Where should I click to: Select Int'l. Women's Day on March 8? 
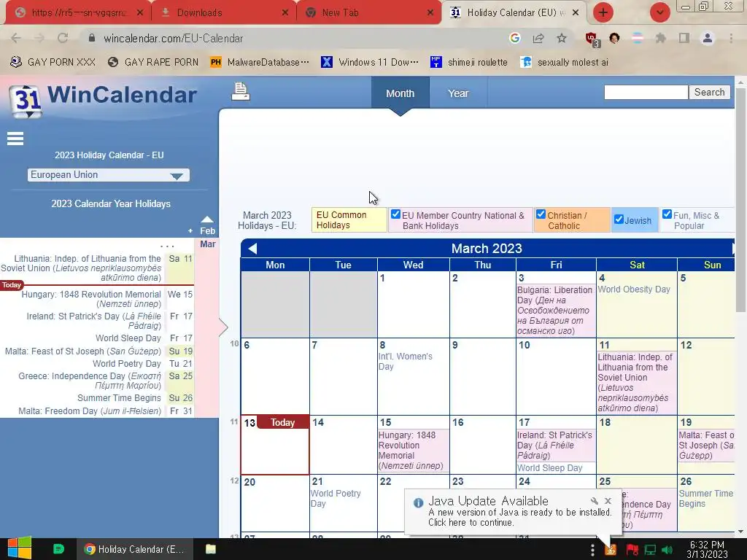coord(405,362)
